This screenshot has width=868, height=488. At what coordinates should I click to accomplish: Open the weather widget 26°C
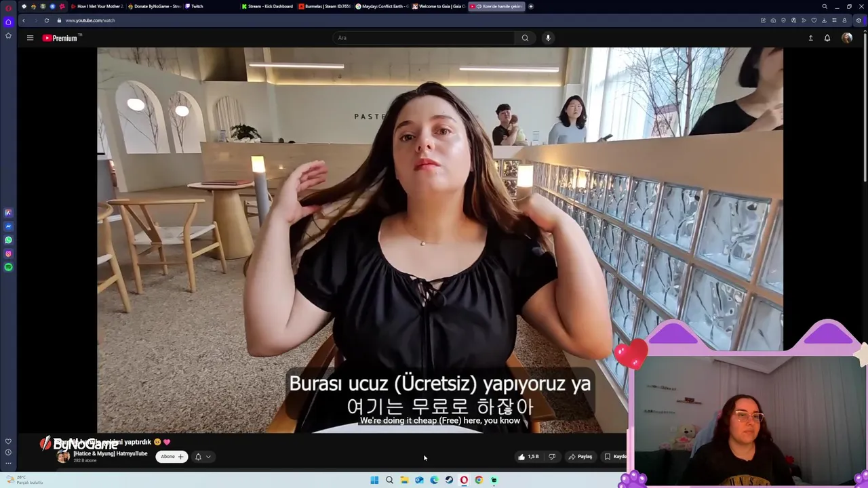tap(24, 480)
